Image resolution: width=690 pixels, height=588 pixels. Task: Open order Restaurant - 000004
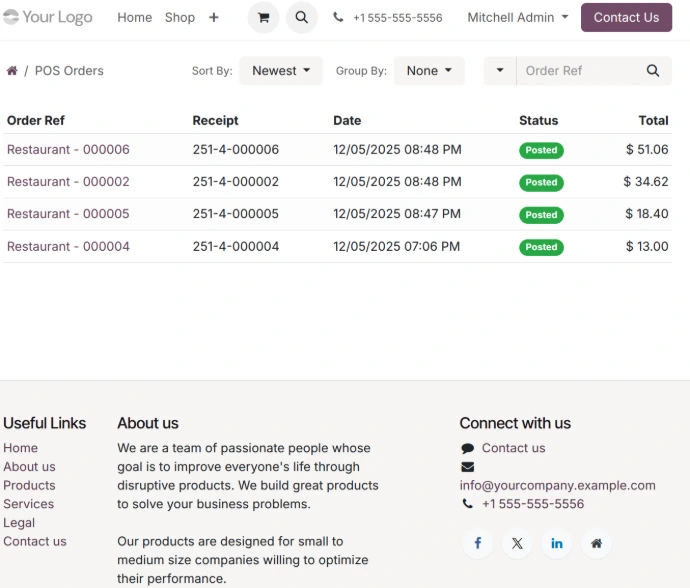68,247
